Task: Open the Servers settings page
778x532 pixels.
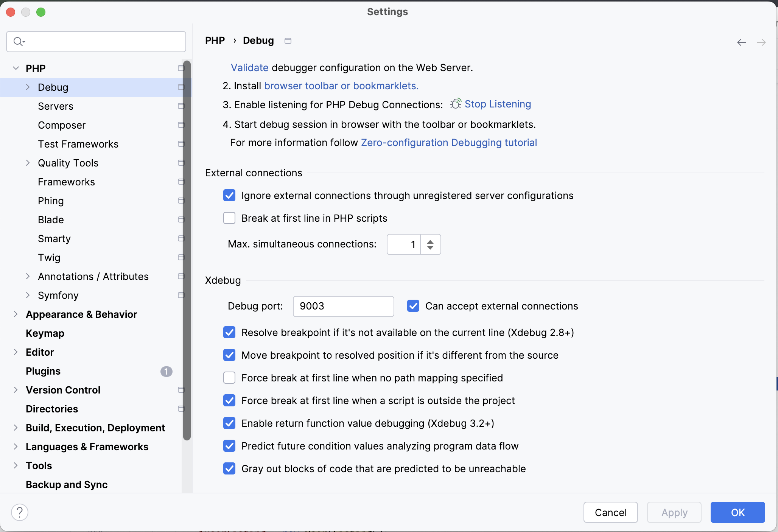Action: point(56,106)
